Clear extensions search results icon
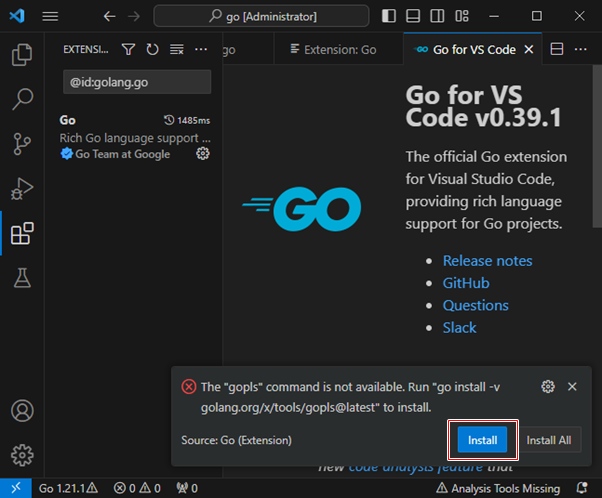The height and width of the screenshot is (498, 602). (x=177, y=49)
